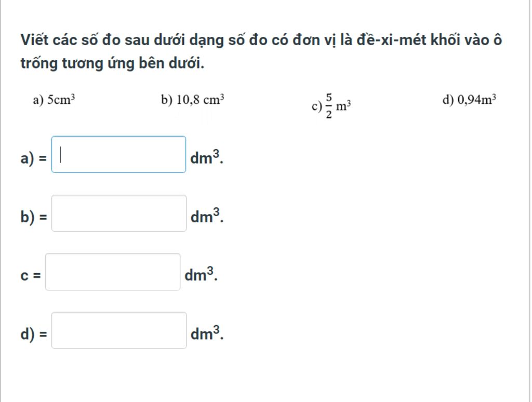Click the 'd) =' label
The image size is (532, 402).
click(x=33, y=334)
